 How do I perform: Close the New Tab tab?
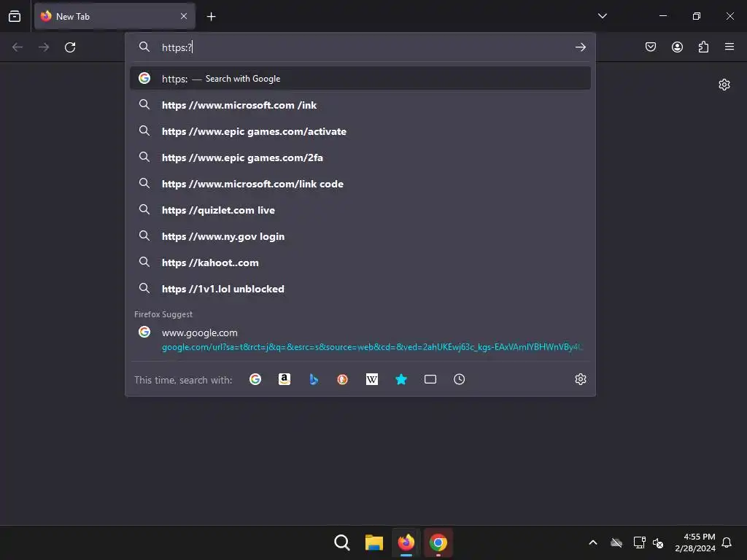[x=184, y=16]
